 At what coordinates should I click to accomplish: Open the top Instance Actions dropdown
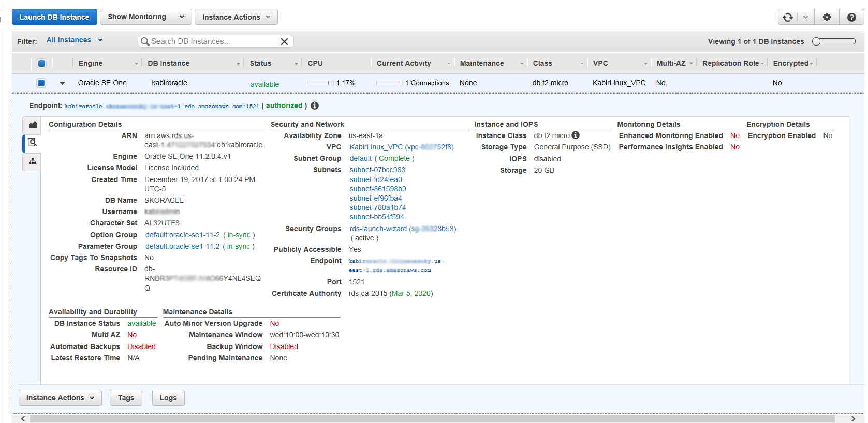click(x=236, y=17)
